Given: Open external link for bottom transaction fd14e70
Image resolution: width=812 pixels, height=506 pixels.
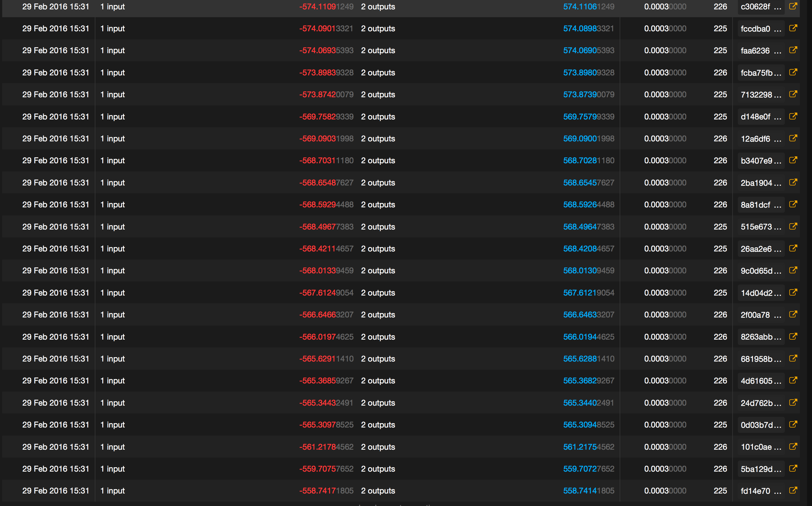Looking at the screenshot, I should (793, 491).
